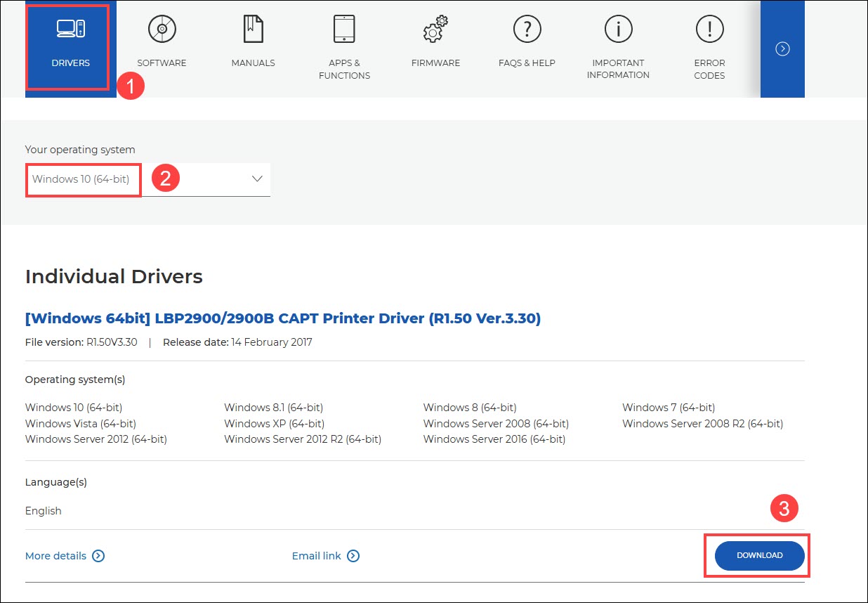The image size is (868, 603).
Task: Click the booklet icon above Manuals
Action: [x=253, y=29]
